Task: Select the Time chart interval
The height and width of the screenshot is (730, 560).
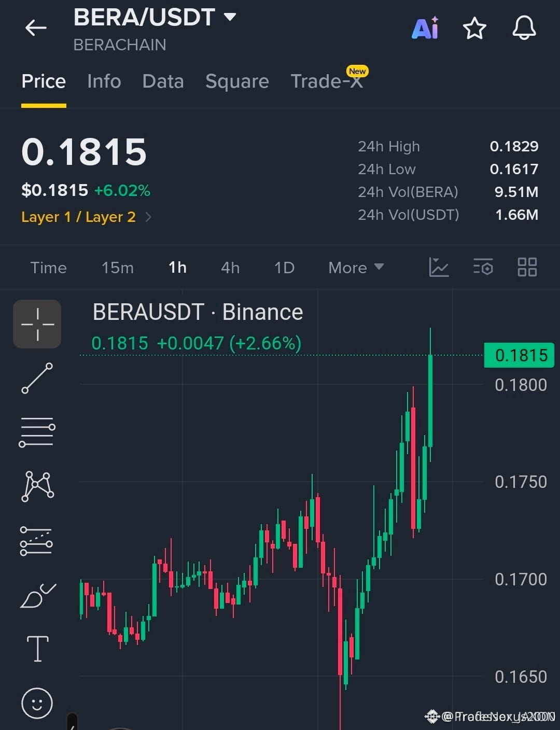Action: [x=48, y=268]
